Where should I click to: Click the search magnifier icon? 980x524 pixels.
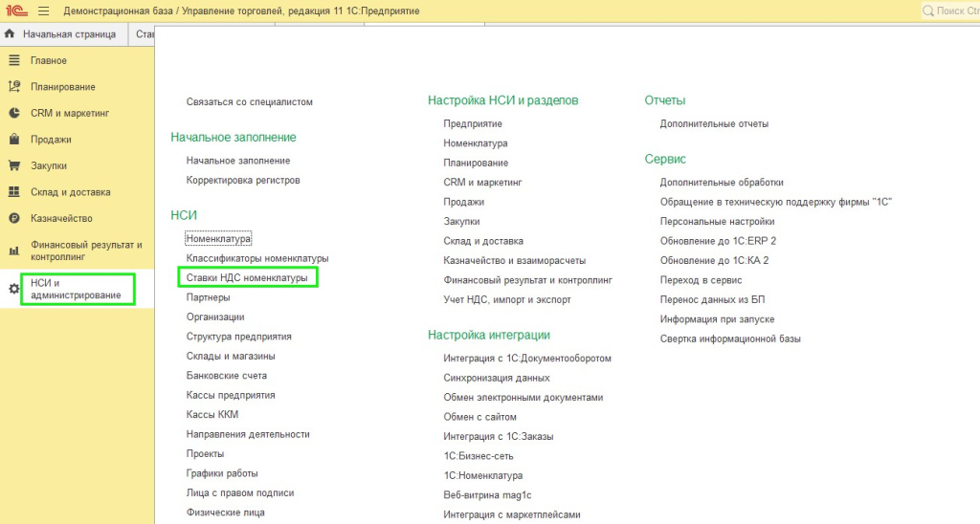pos(928,11)
